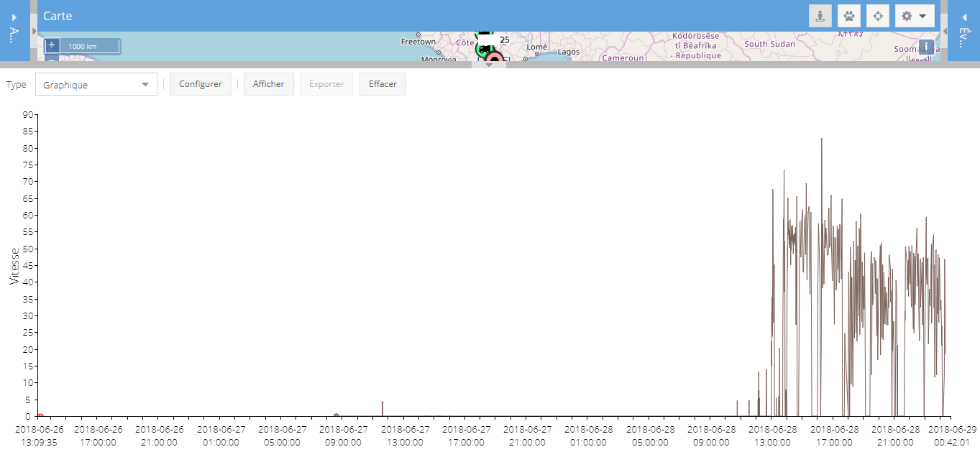
Task: Click the person locate icon on map toolbar
Action: click(820, 15)
